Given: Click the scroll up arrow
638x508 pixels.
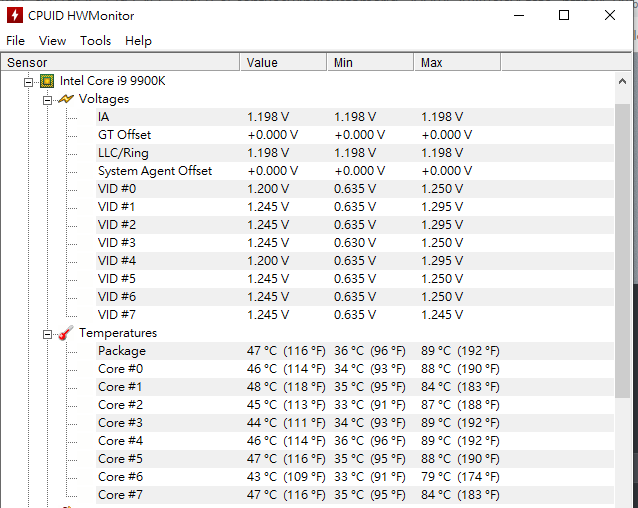Looking at the screenshot, I should click(622, 81).
